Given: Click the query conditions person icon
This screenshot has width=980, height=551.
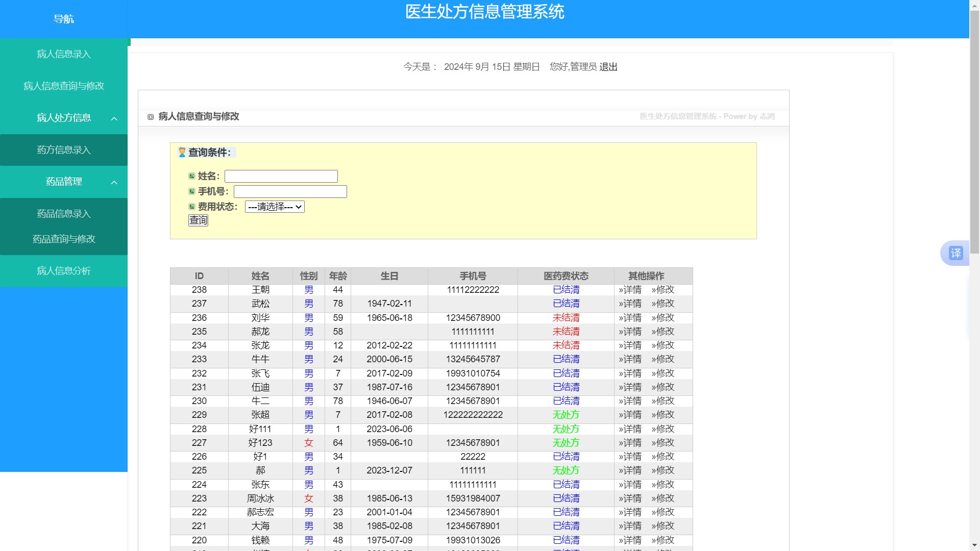Looking at the screenshot, I should pyautogui.click(x=182, y=152).
